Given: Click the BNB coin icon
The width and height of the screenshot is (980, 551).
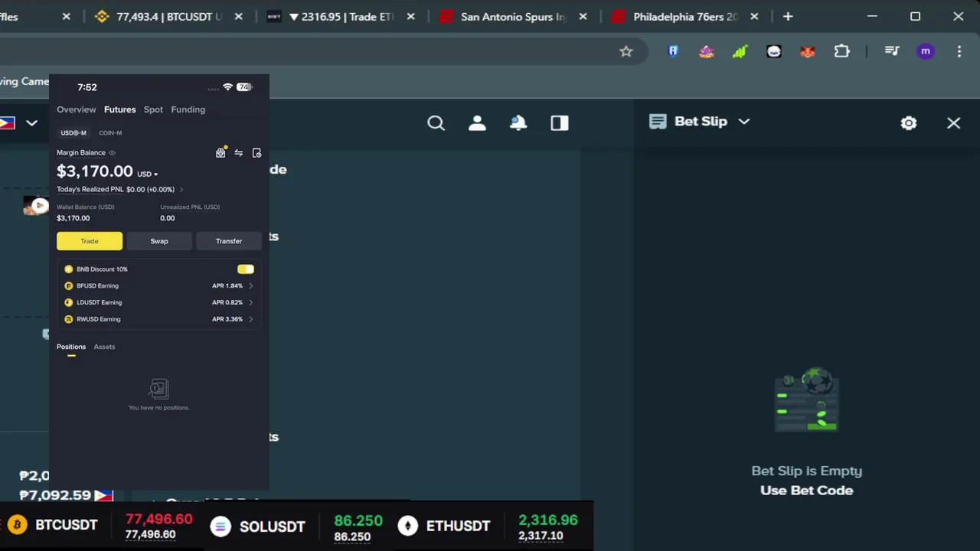Looking at the screenshot, I should [x=69, y=269].
